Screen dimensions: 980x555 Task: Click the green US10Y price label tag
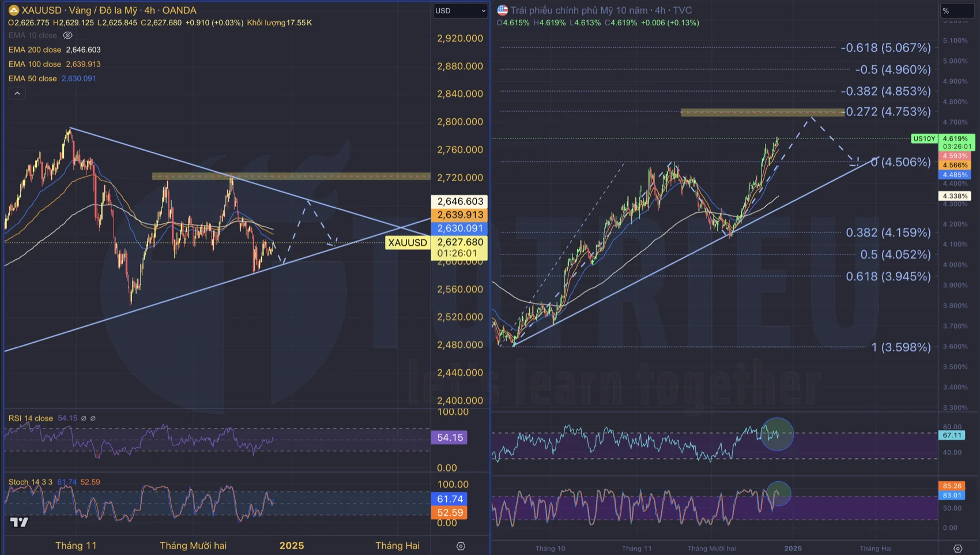pos(924,138)
